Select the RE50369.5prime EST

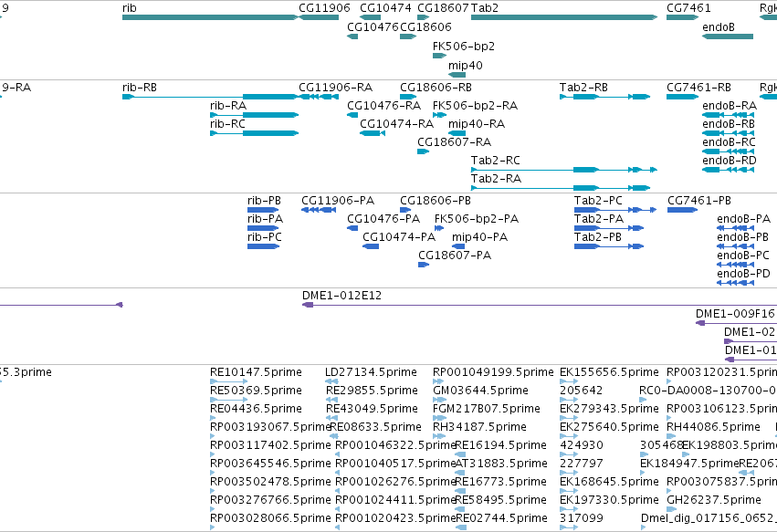point(229,400)
